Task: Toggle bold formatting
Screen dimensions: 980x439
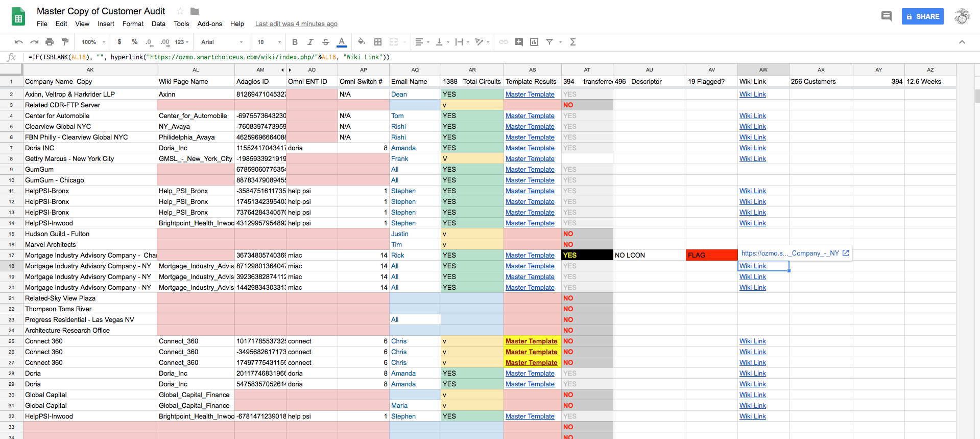Action: [x=295, y=42]
